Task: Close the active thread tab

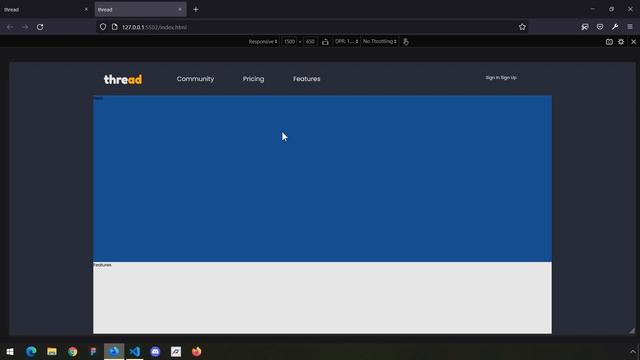Action: point(180,9)
